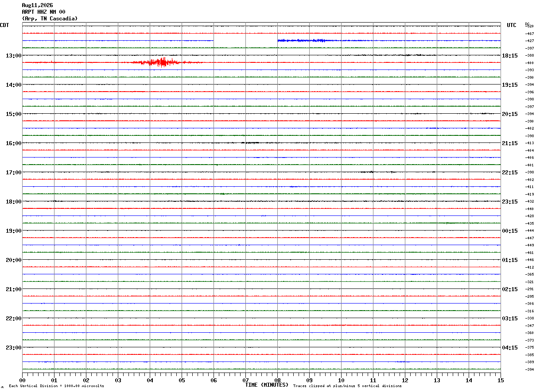
Task: Select the DC offset value -419
Action: coord(529,194)
